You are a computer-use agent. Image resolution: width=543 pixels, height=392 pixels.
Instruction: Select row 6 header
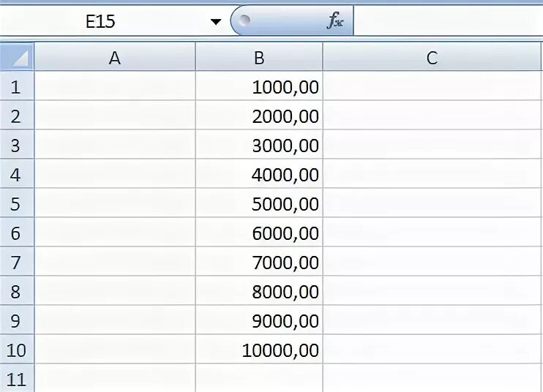click(x=17, y=232)
